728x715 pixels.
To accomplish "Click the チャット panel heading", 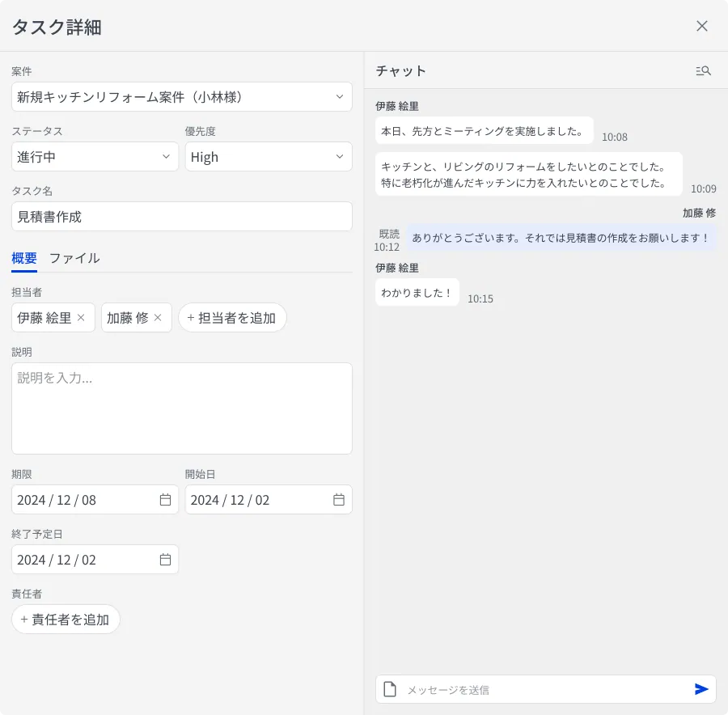I will pyautogui.click(x=400, y=71).
